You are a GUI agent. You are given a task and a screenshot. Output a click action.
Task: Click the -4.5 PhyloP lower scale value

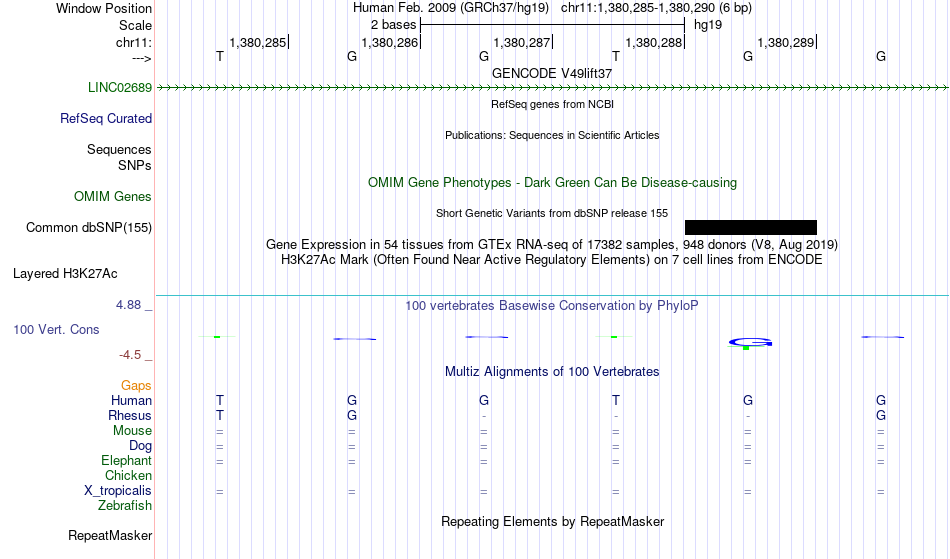(x=130, y=354)
